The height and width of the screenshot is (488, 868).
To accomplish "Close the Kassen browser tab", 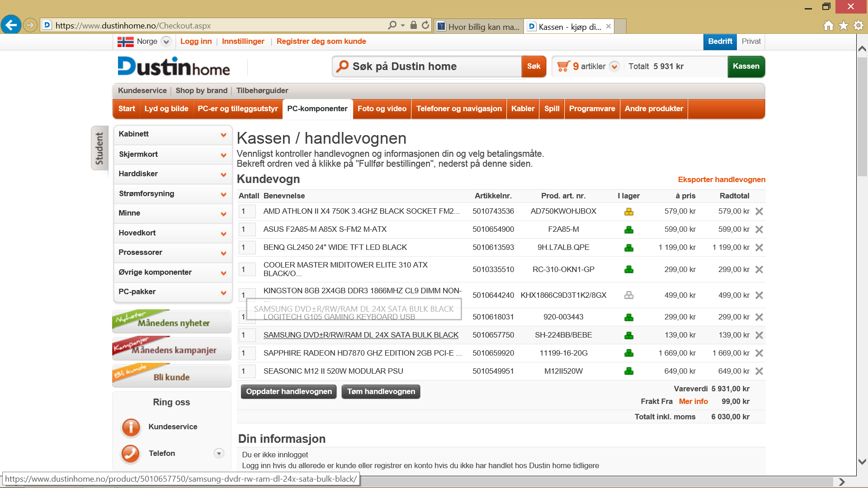I will [x=609, y=26].
